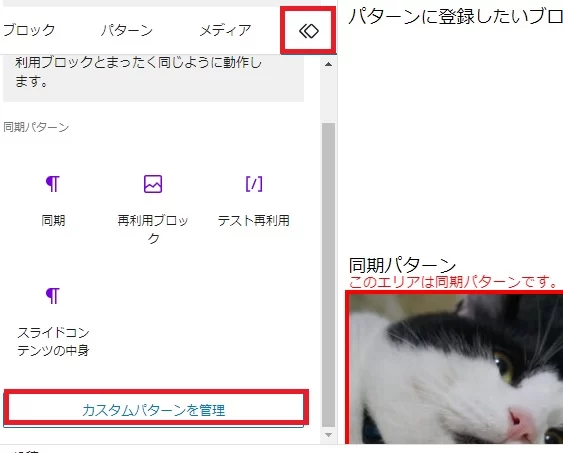The image size is (563, 453).
Task: Switch to the パターン tab
Action: [x=127, y=30]
